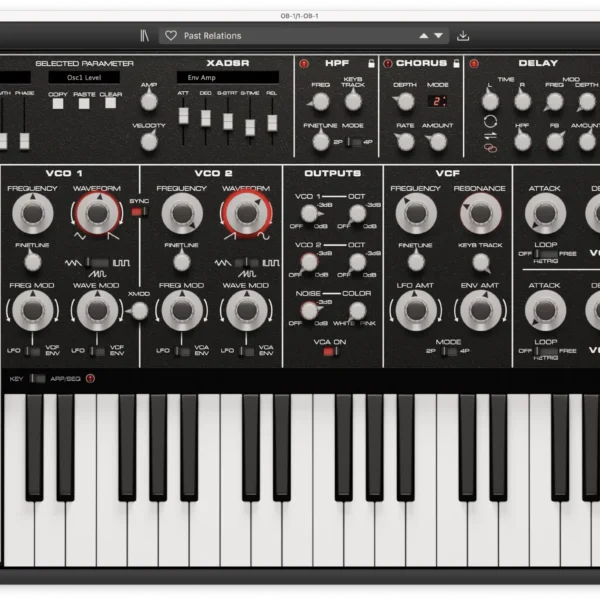Click the delay sync loop icon
This screenshot has height=600, width=600.
pyautogui.click(x=490, y=122)
